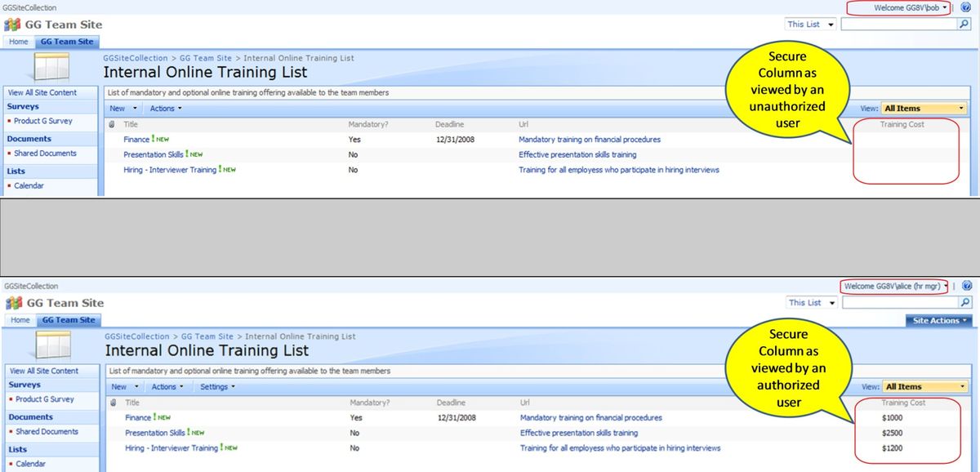The height and width of the screenshot is (472, 980).
Task: Click the list picture icon next to alice's list title
Action: [x=51, y=345]
